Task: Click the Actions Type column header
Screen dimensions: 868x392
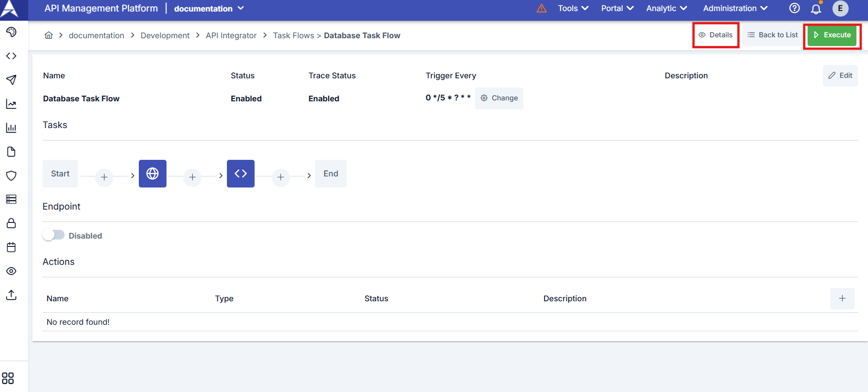Action: (224, 298)
